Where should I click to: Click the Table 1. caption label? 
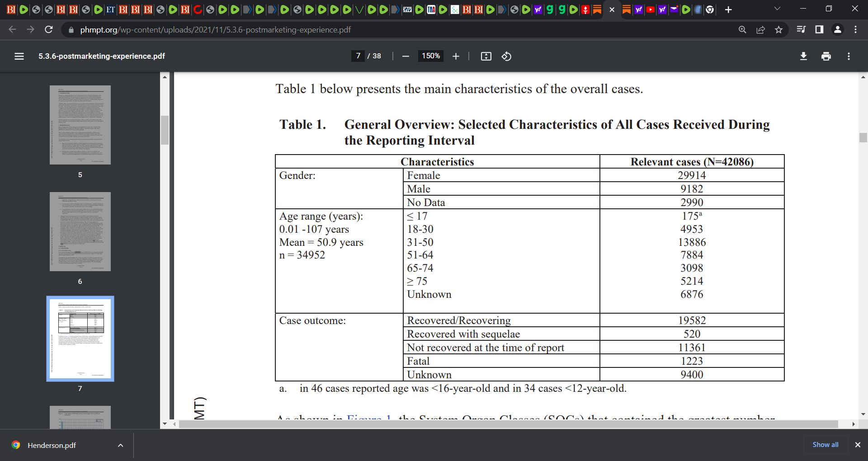coord(302,124)
